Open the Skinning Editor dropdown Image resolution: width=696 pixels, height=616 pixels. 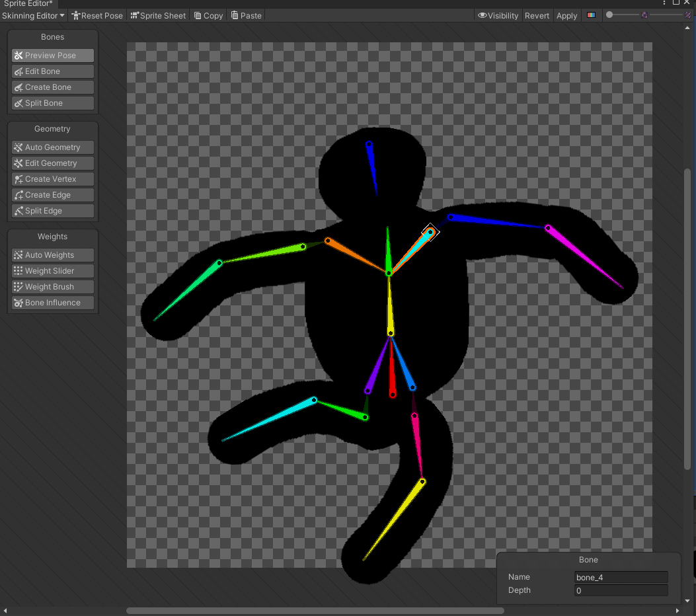[x=33, y=15]
